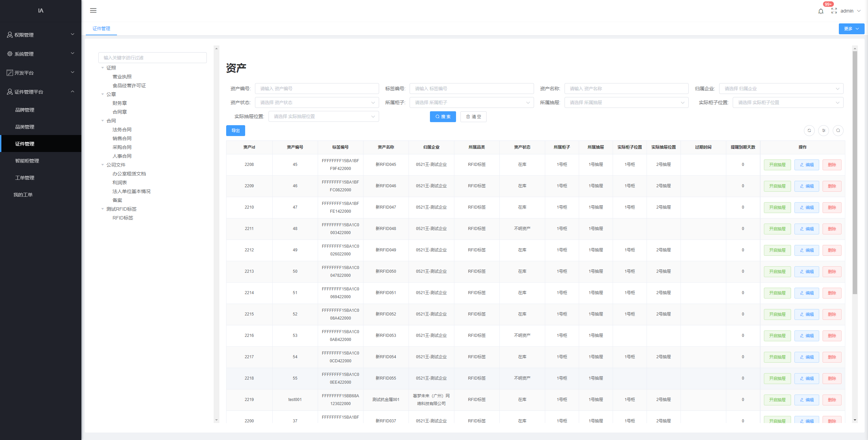This screenshot has width=868, height=440.
Task: Select the 证件管理 tab
Action: pos(101,28)
